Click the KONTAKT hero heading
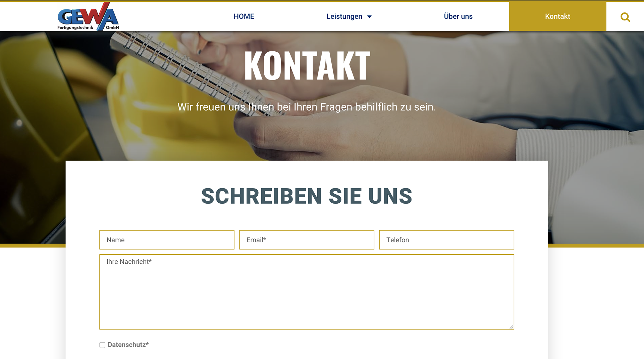This screenshot has height=359, width=644. coord(307,66)
